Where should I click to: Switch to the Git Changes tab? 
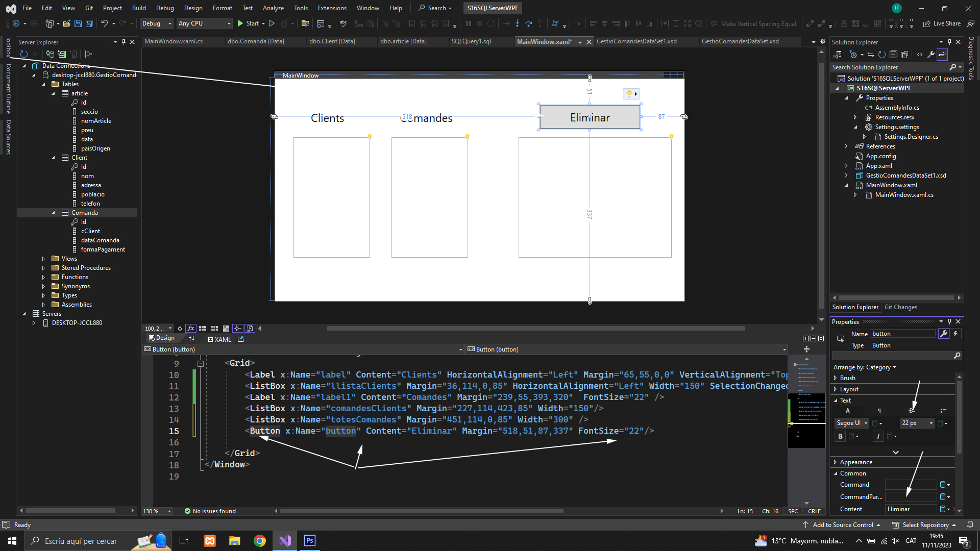pyautogui.click(x=900, y=307)
